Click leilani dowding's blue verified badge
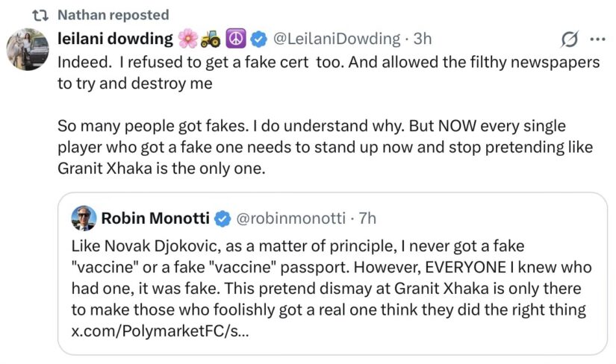The height and width of the screenshot is (364, 616). click(x=258, y=39)
